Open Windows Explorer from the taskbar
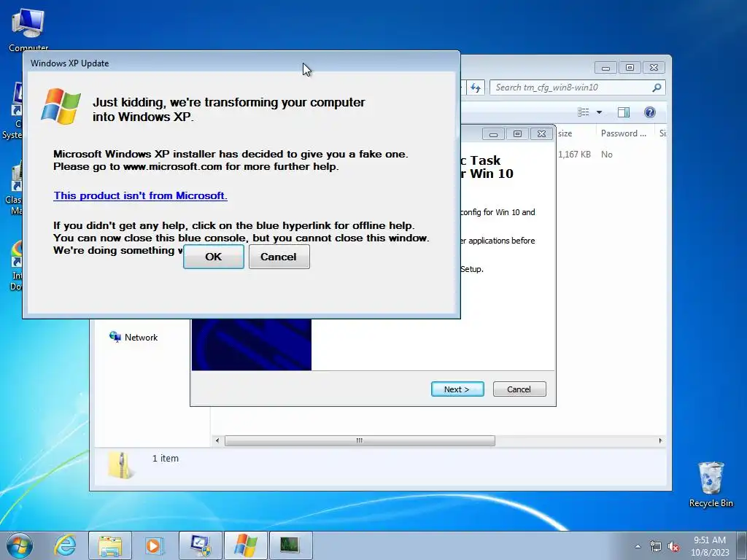Screen dimensions: 747x560 click(x=110, y=545)
